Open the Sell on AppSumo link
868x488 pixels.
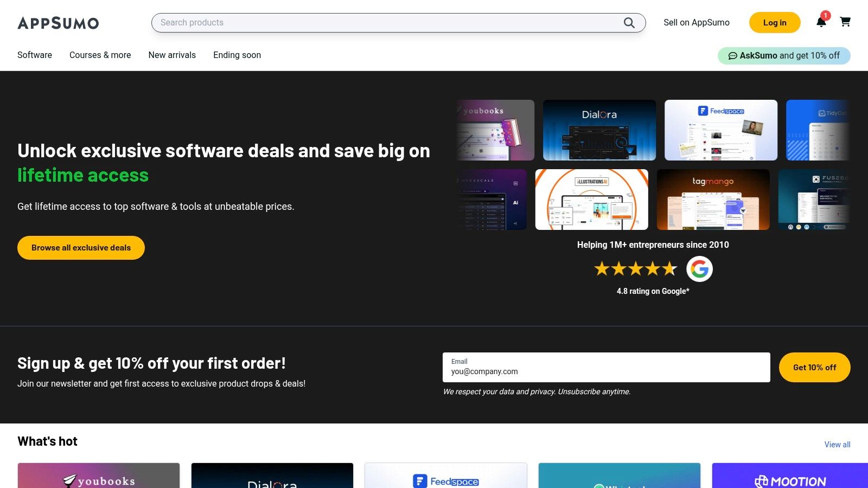pyautogui.click(x=696, y=23)
